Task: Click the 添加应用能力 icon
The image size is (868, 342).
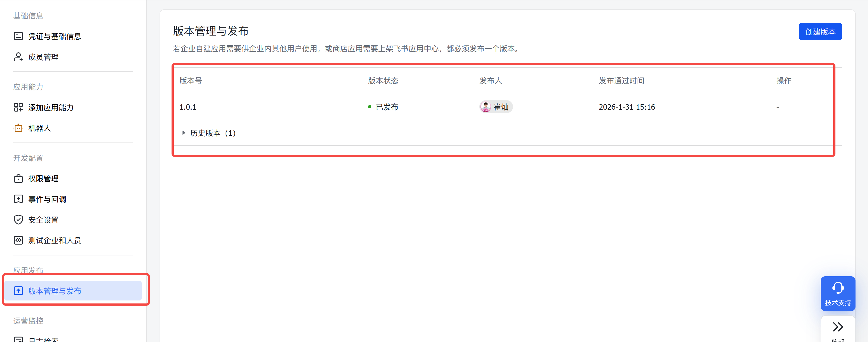Action: click(18, 107)
